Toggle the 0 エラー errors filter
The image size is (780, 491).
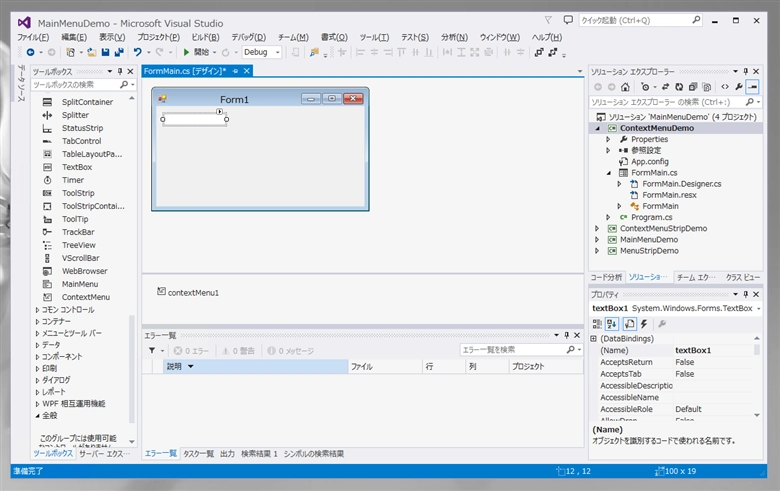click(x=192, y=351)
